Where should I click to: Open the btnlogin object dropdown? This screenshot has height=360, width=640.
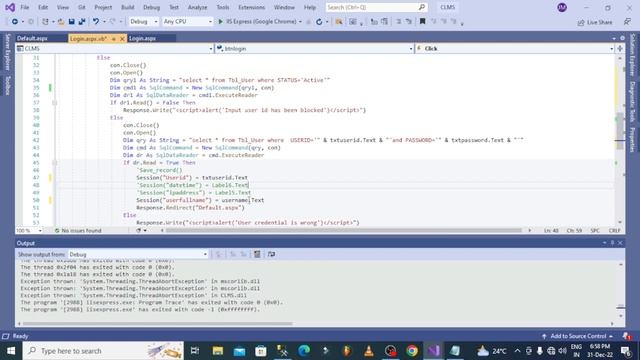[x=314, y=48]
